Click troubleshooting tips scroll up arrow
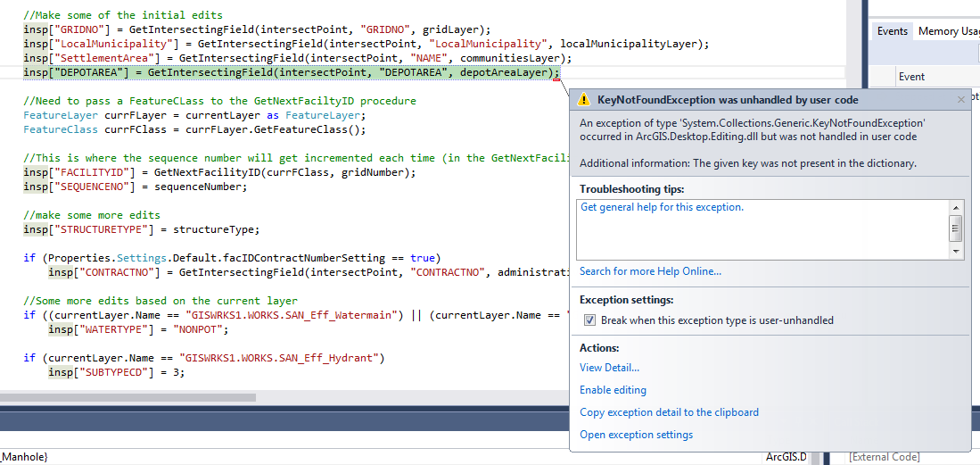The image size is (980, 465). (x=956, y=206)
